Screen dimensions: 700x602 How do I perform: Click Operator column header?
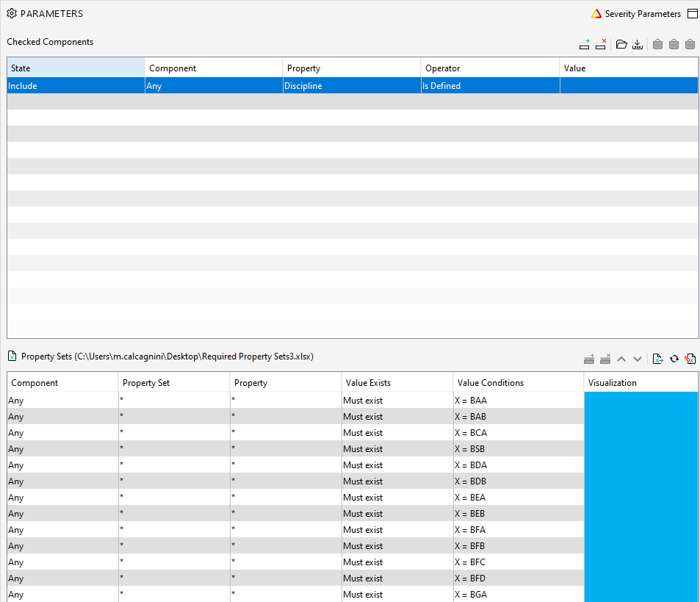coord(490,68)
